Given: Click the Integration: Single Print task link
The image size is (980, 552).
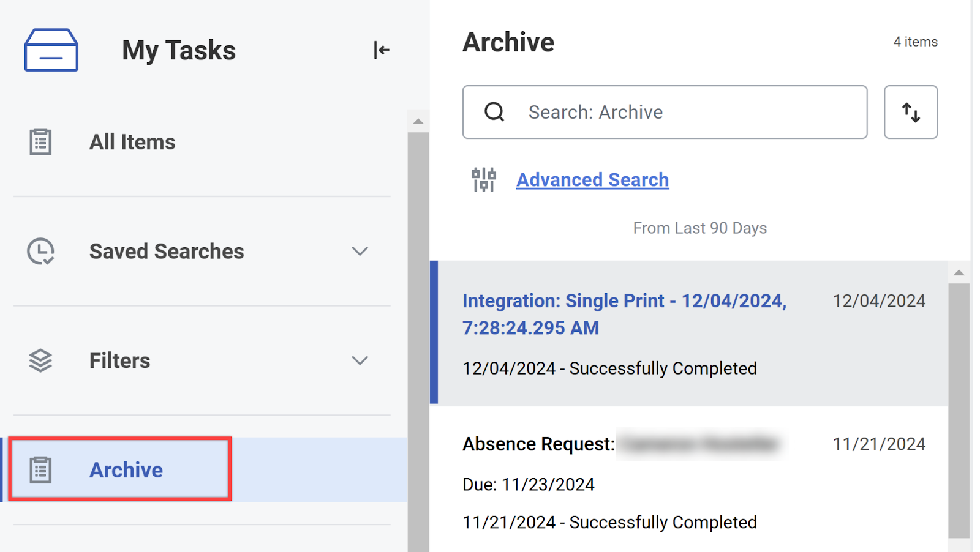Looking at the screenshot, I should (x=624, y=314).
